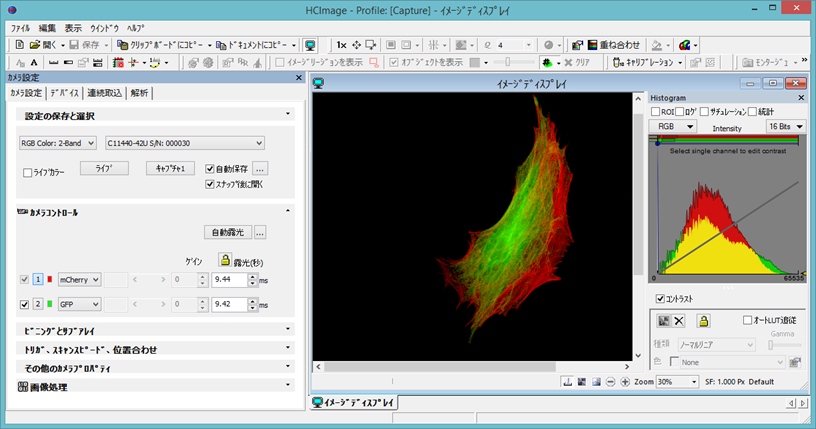Click the yellow padlock icon beside 露光

(224, 259)
